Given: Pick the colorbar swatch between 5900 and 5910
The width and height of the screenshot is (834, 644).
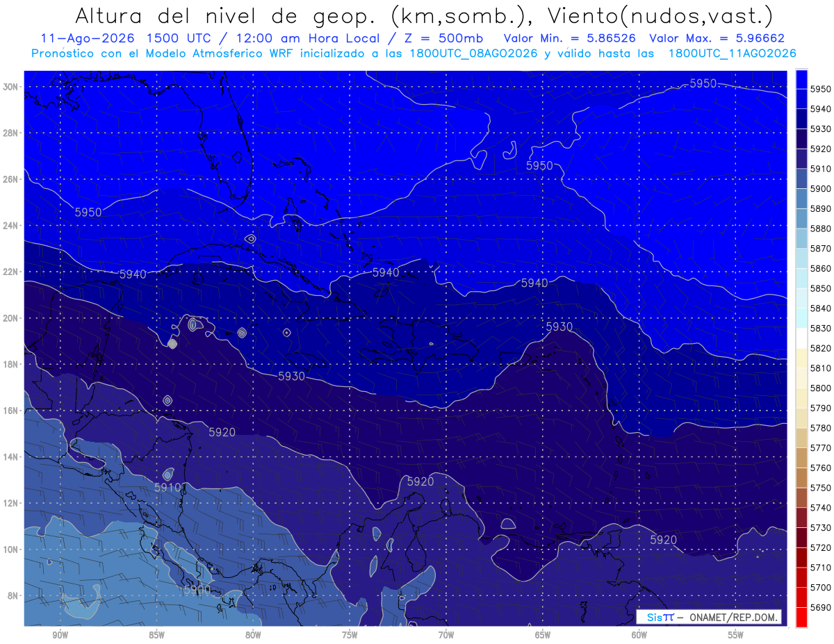Looking at the screenshot, I should tap(801, 178).
